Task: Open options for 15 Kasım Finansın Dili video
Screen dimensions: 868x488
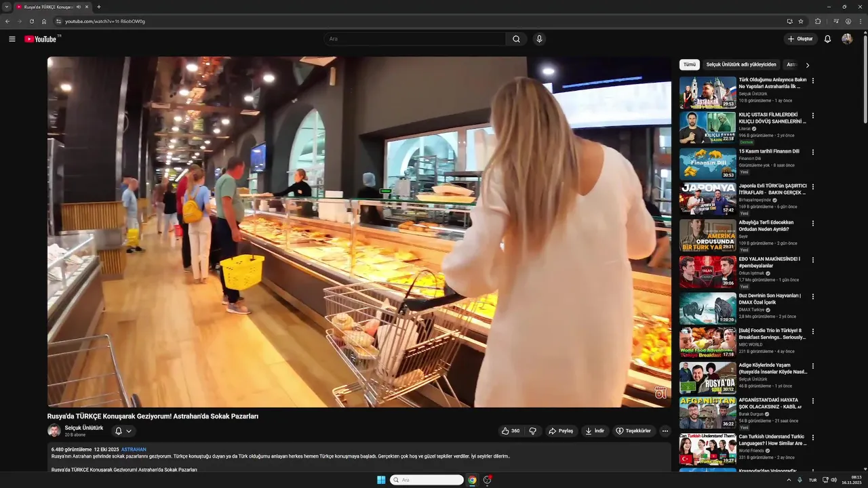Action: click(x=813, y=152)
